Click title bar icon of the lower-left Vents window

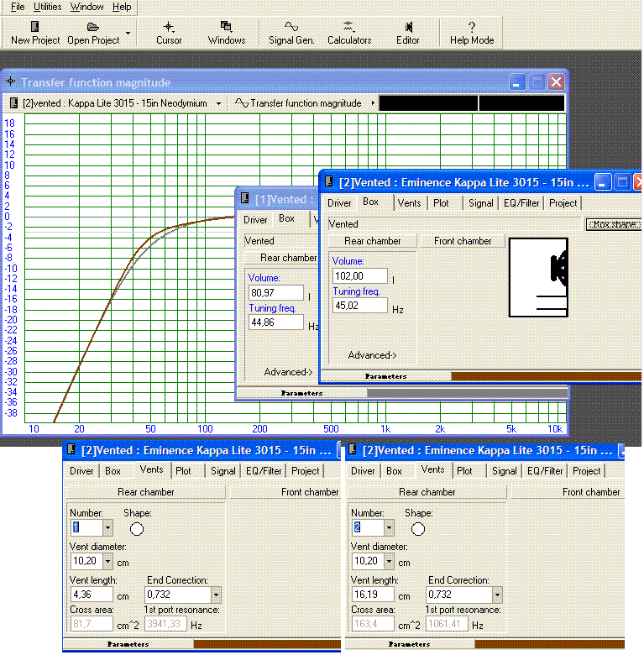pos(71,449)
